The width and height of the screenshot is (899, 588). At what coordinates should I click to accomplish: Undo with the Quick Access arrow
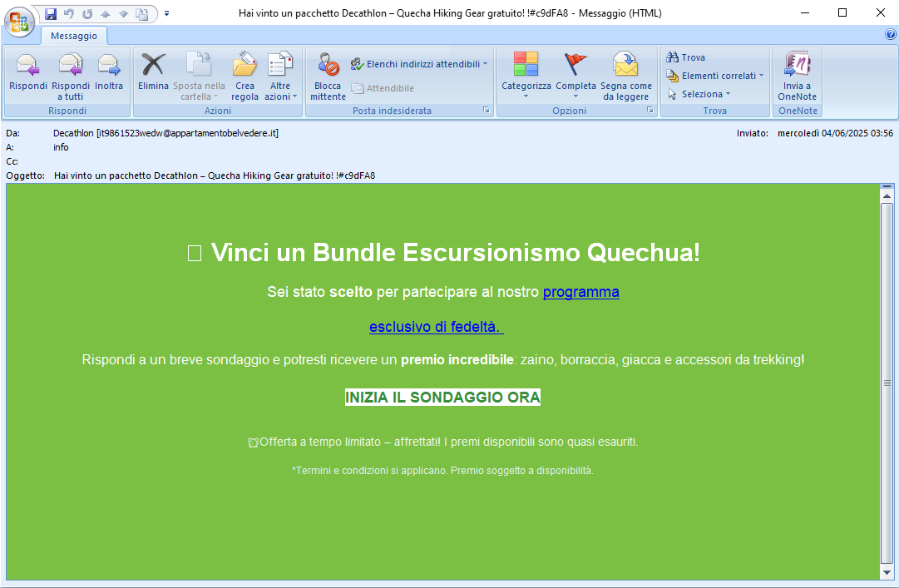(69, 13)
